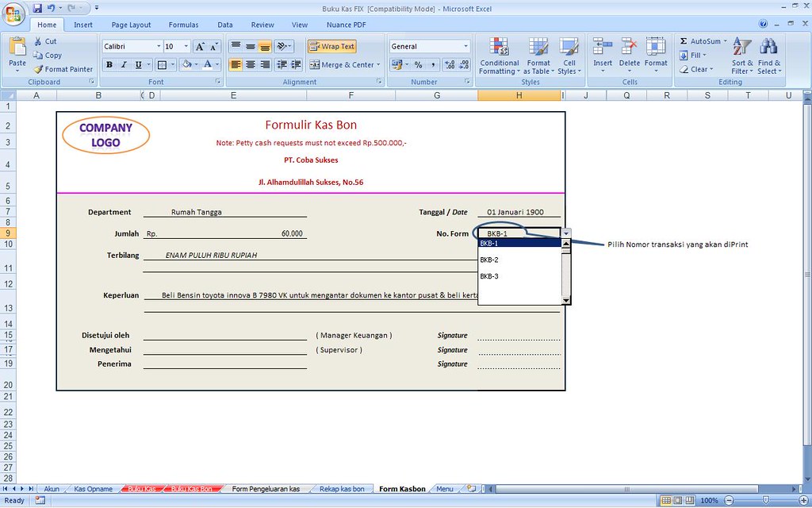Toggle Wrap Text on selected cell
The image size is (812, 508).
332,47
